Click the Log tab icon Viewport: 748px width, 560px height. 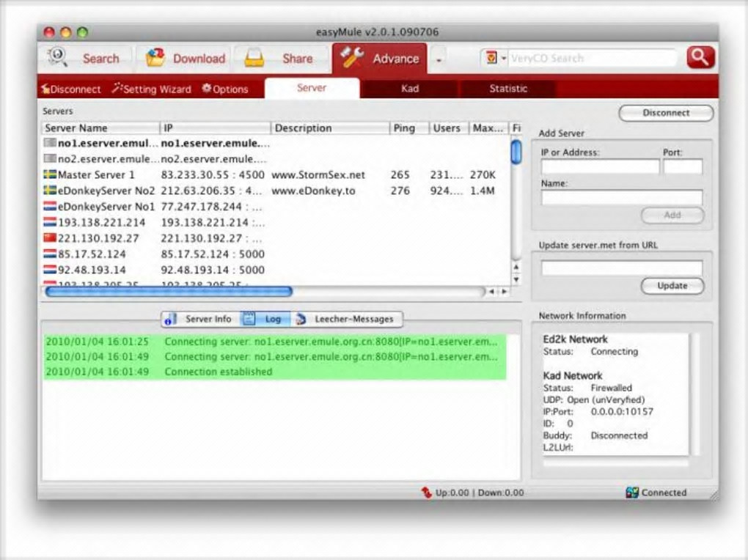(x=249, y=319)
